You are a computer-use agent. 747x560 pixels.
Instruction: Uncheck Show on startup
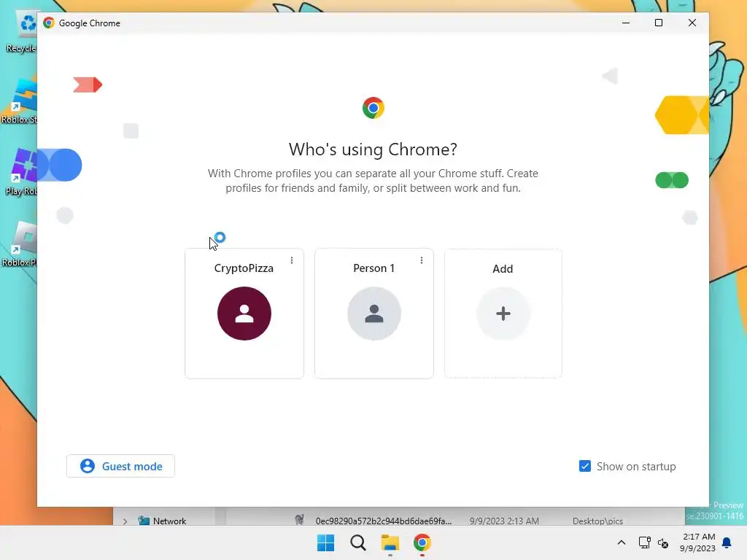point(584,466)
